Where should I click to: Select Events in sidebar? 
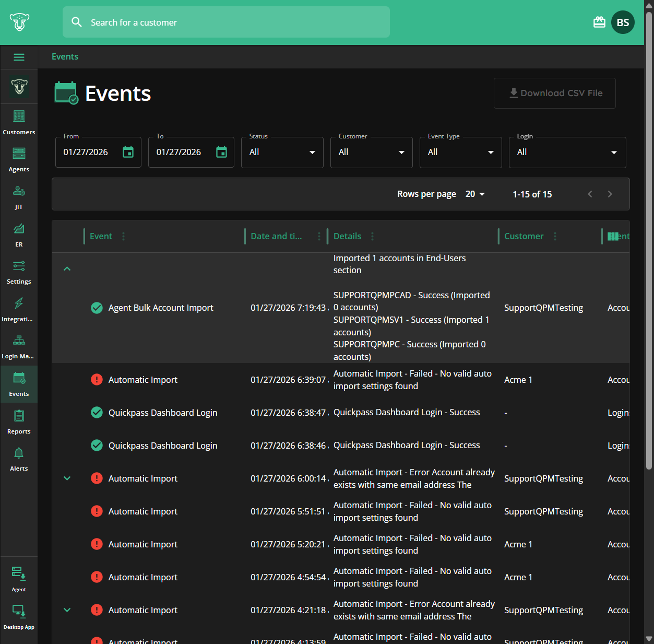point(19,384)
